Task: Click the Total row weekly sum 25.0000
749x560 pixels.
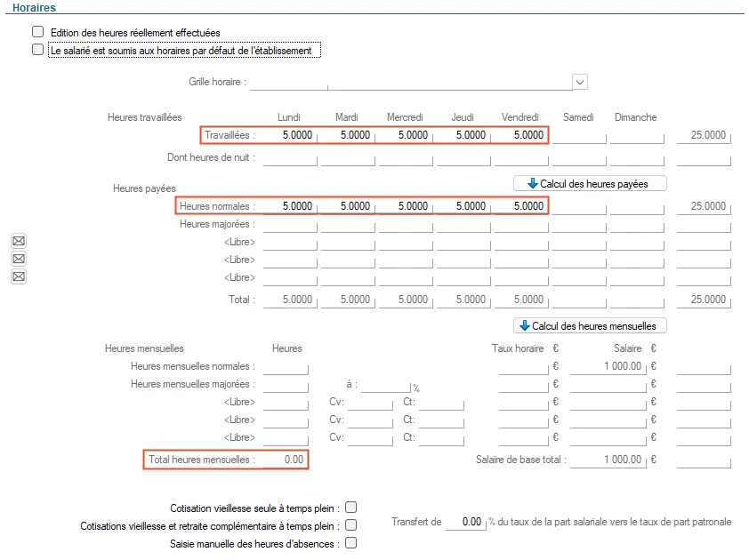Action: click(x=704, y=300)
